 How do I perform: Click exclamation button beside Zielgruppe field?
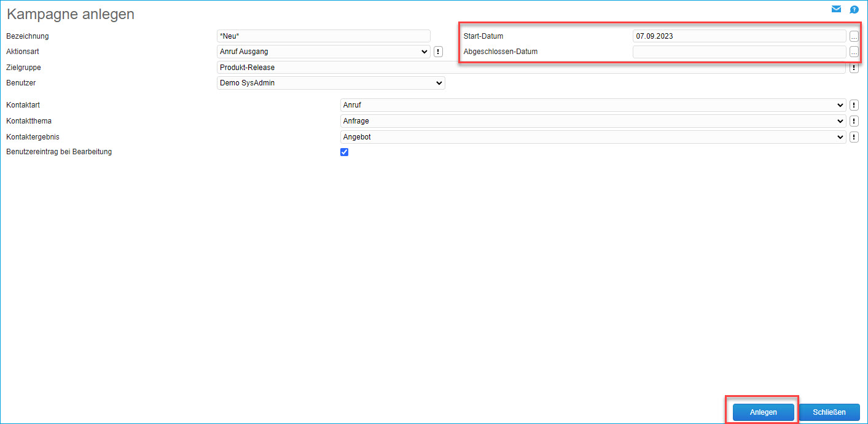[854, 68]
